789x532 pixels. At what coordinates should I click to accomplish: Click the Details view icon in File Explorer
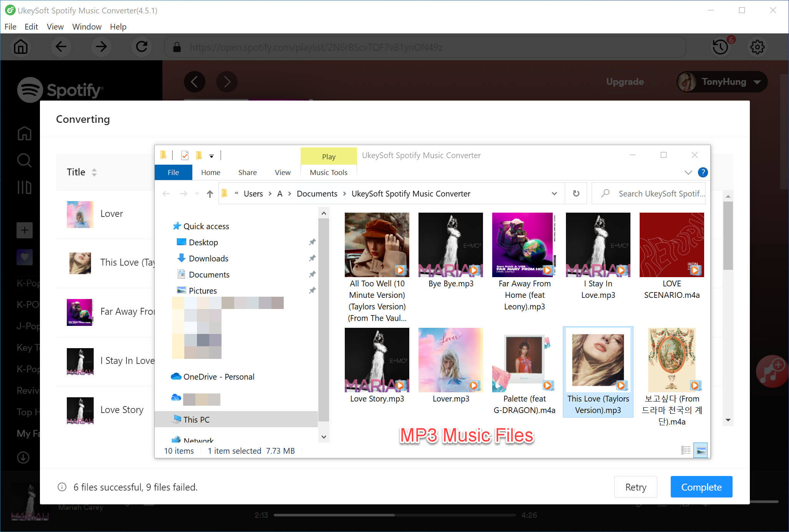pos(686,449)
